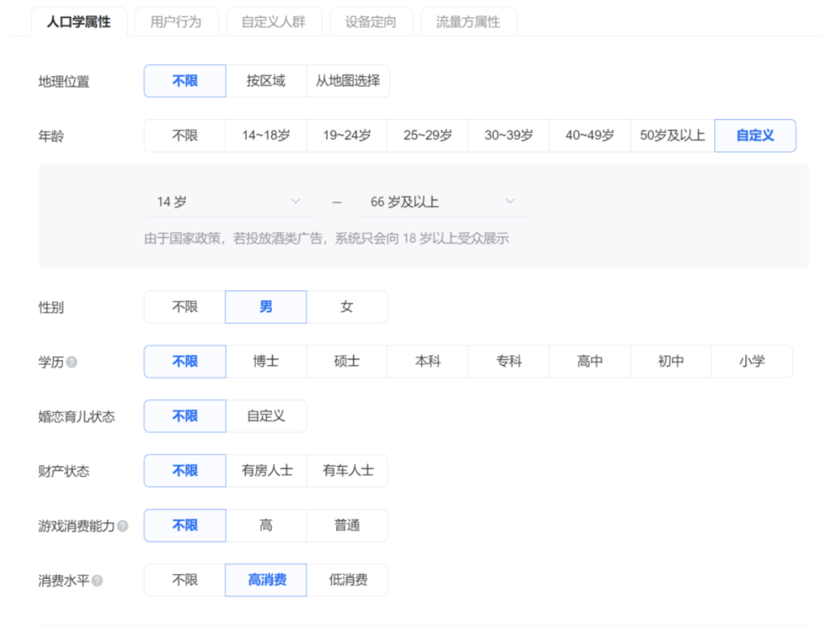Viewport: 840px width, 631px height.
Task: Choose 高 for 游戏消费能力
Action: [266, 526]
